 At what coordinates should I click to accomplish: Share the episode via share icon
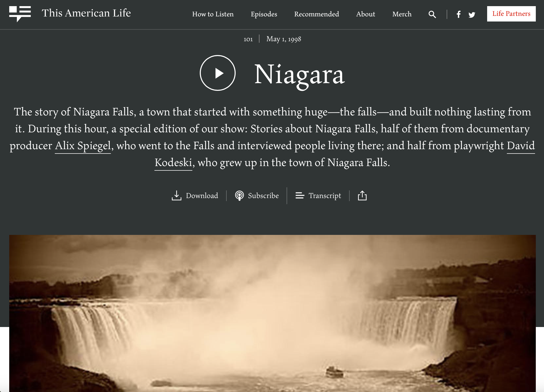(362, 195)
